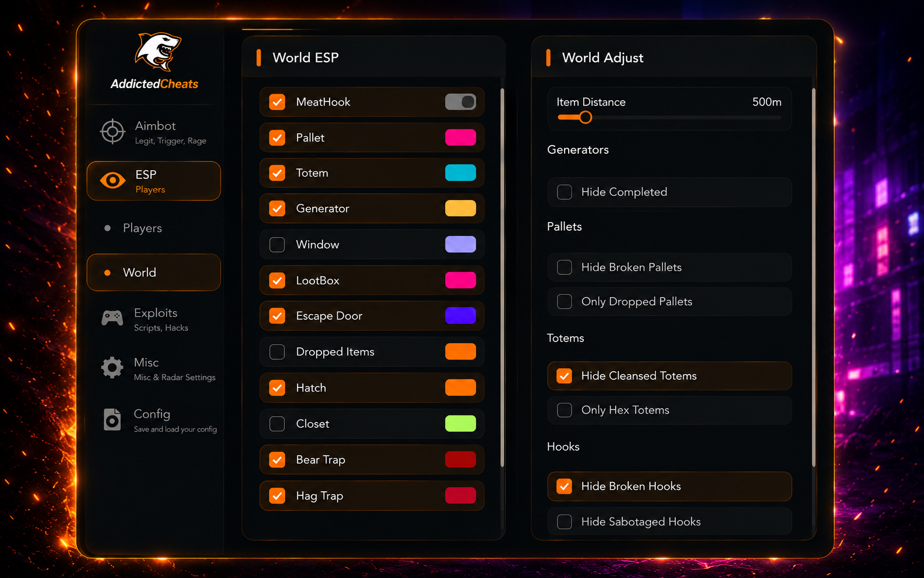Enable Dropped Items checkbox
This screenshot has width=924, height=578.
click(277, 352)
